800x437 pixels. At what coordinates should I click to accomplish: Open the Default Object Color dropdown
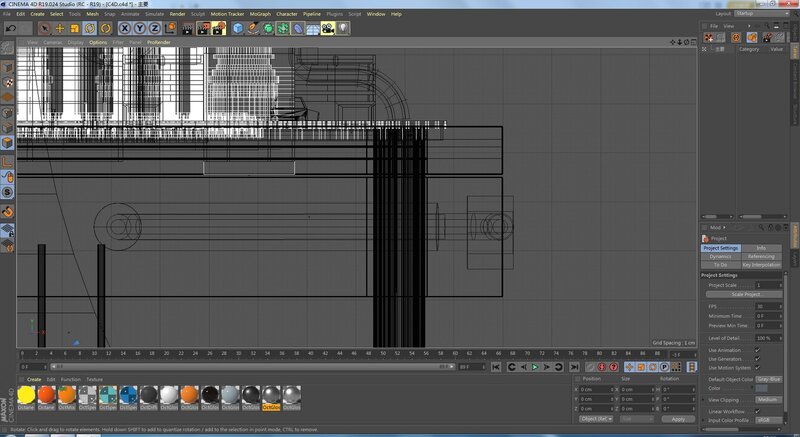point(769,379)
